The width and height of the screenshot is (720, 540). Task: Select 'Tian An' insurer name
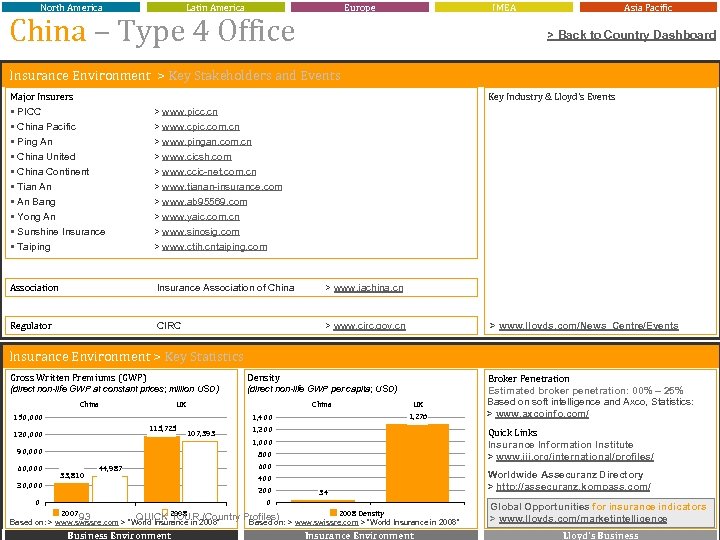pyautogui.click(x=34, y=187)
